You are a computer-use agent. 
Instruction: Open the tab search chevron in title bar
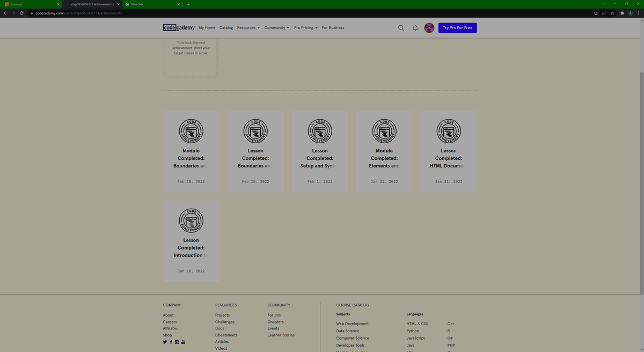pos(603,4)
